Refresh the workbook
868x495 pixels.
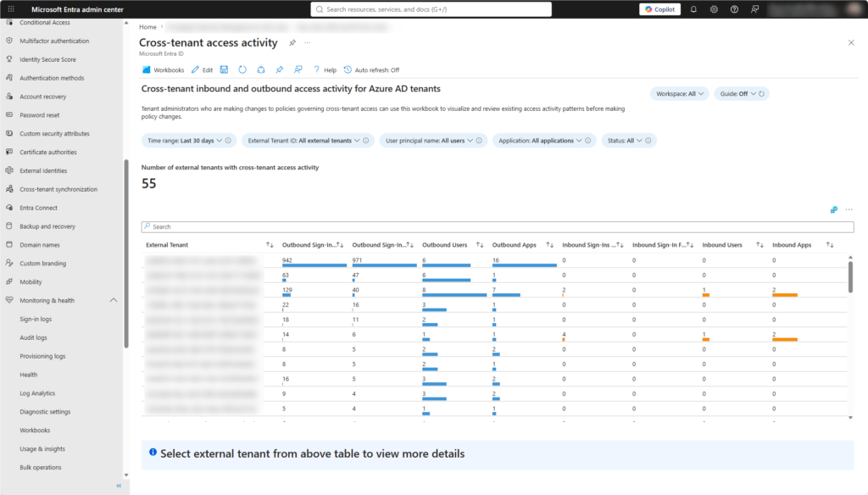pos(242,70)
